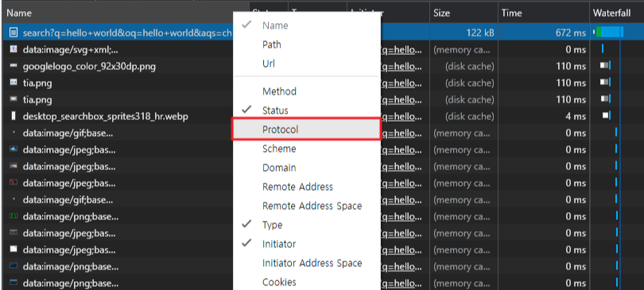Click the icon next to data:image/svg+xml row

[x=14, y=49]
